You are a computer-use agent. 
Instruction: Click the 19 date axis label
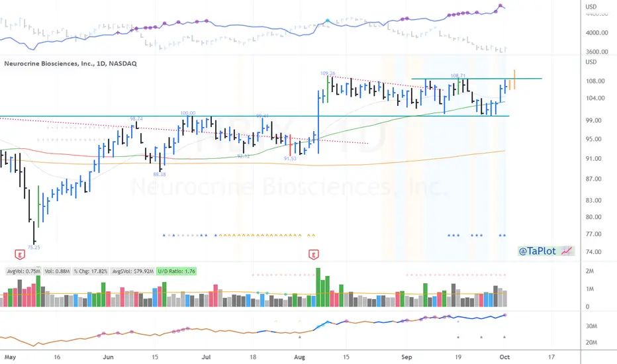click(x=458, y=357)
